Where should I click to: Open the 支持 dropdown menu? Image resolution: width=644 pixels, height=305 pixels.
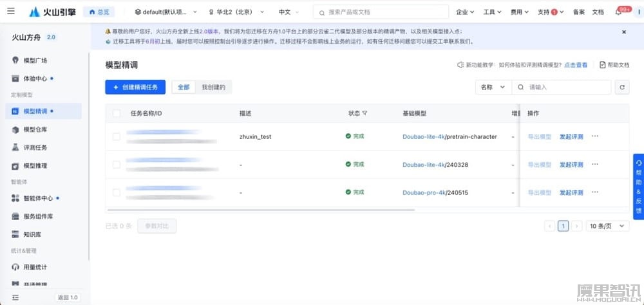(x=551, y=12)
